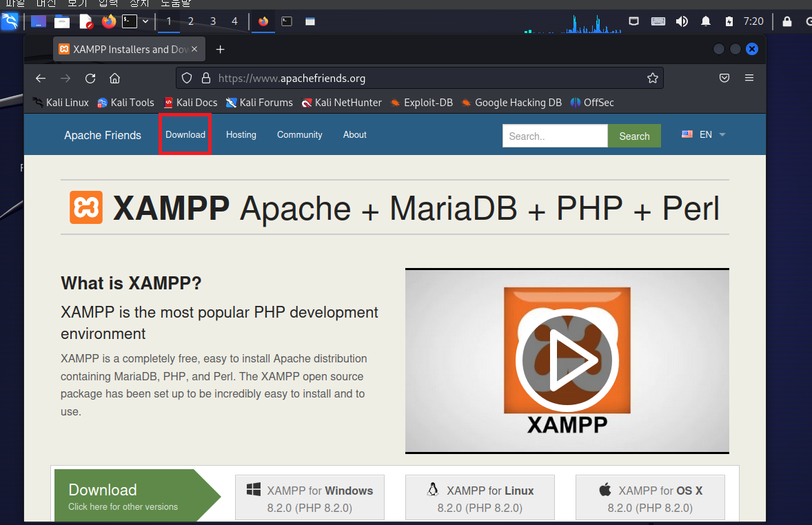Expand the EN language dropdown
The height and width of the screenshot is (525, 812).
pos(704,134)
